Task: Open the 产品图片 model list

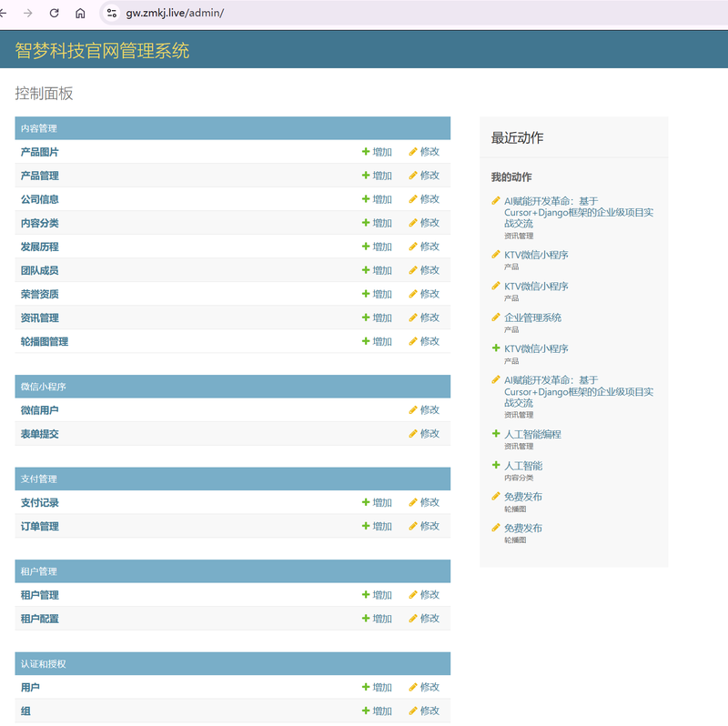Action: [40, 152]
